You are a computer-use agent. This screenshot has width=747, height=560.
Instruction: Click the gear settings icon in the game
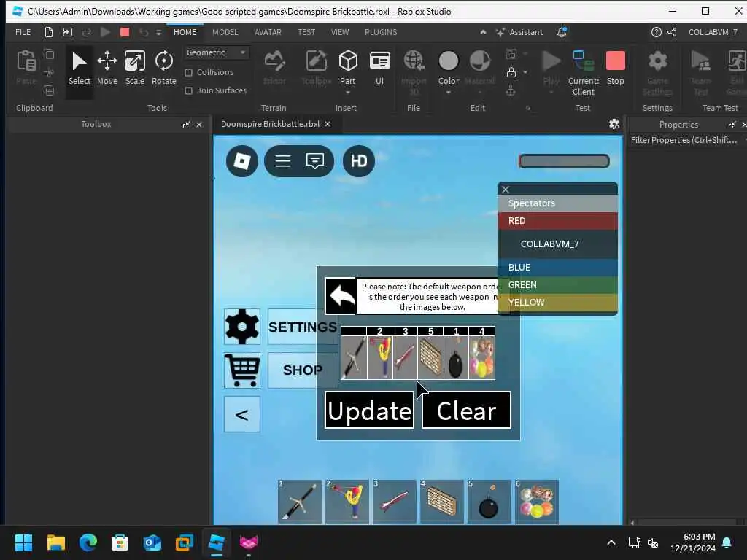[x=242, y=327]
